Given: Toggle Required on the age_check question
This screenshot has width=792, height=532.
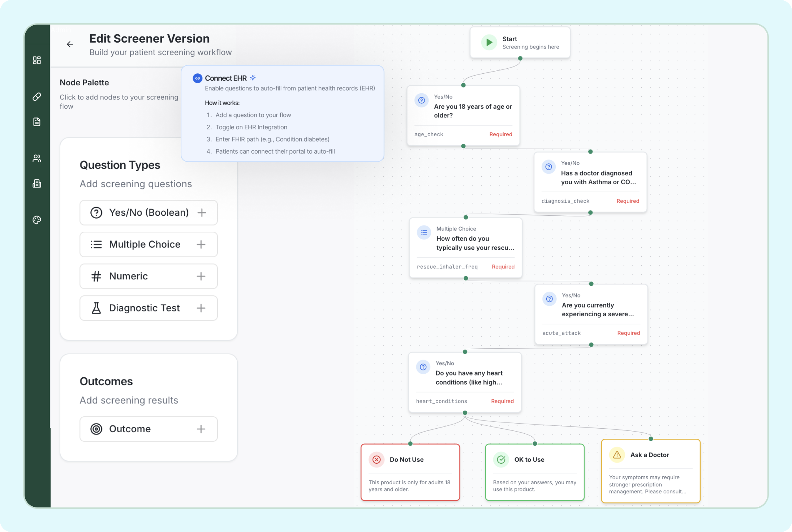Looking at the screenshot, I should (500, 134).
